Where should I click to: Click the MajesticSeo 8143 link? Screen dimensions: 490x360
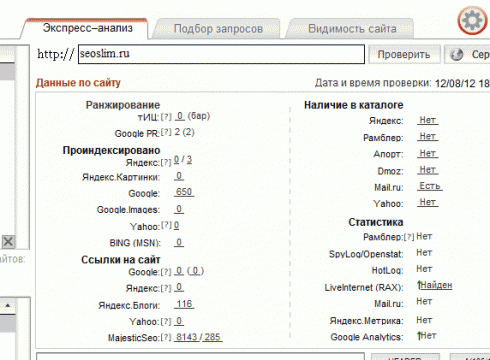pyautogui.click(x=187, y=337)
